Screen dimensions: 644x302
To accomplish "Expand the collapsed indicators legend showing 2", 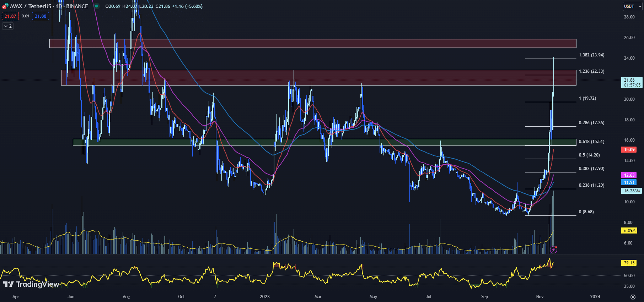I will coord(8,26).
